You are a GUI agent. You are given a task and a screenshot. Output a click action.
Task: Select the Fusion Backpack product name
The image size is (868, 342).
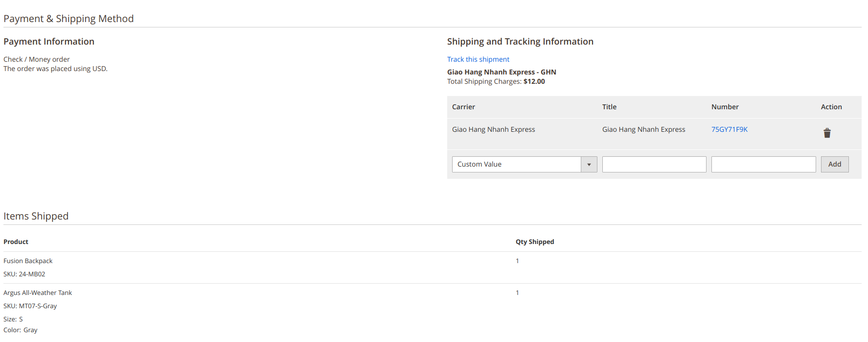coord(28,261)
